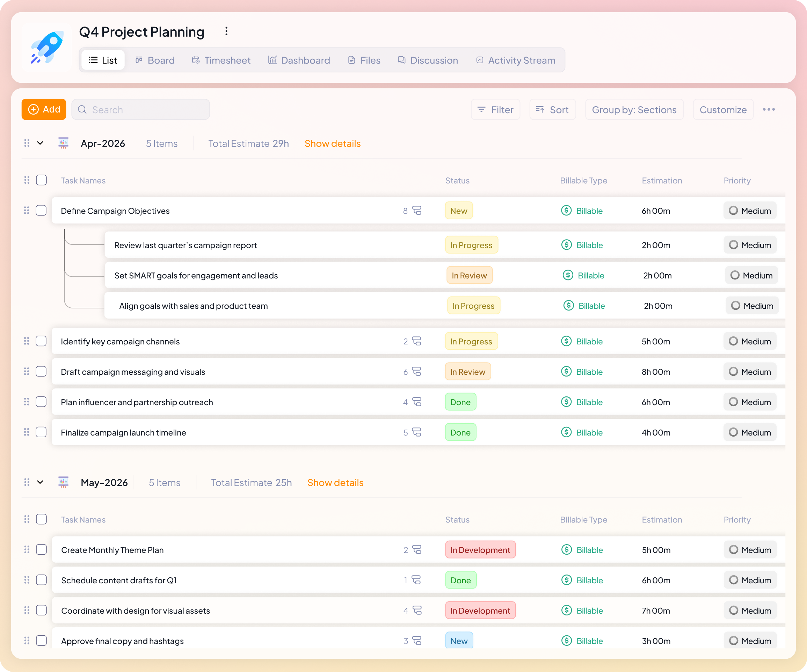Open Medium priority for Finalize campaign launch timeline
The image size is (807, 672).
click(x=750, y=432)
